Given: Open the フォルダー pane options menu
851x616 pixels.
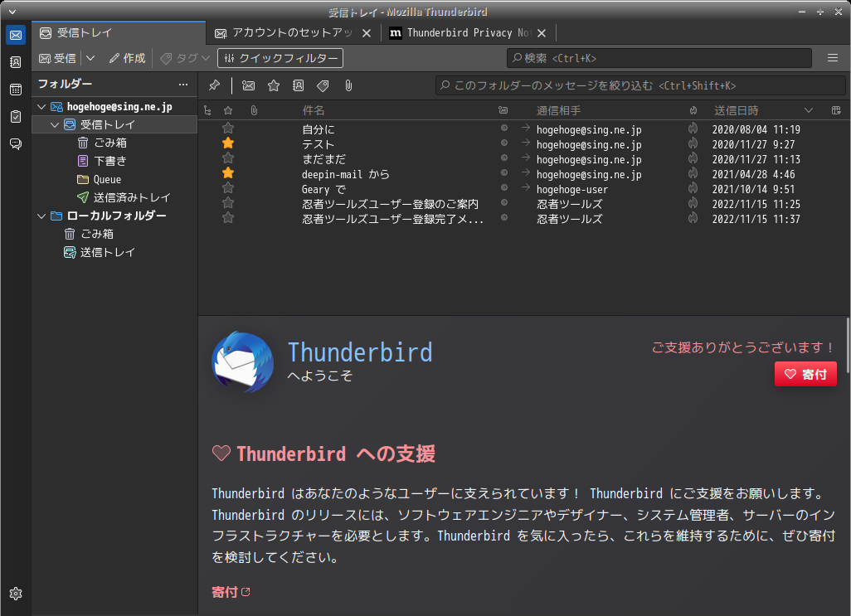Looking at the screenshot, I should click(183, 84).
